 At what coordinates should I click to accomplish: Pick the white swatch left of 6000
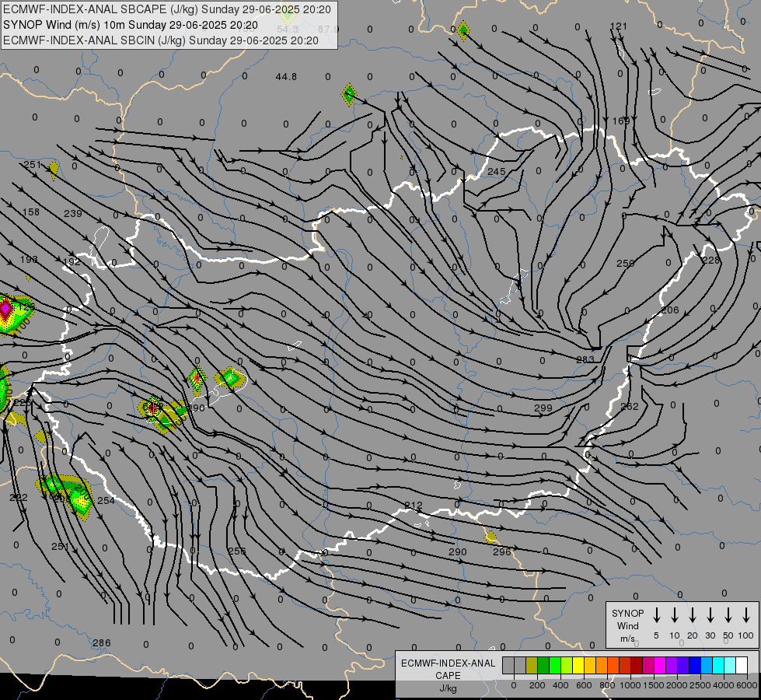click(741, 666)
